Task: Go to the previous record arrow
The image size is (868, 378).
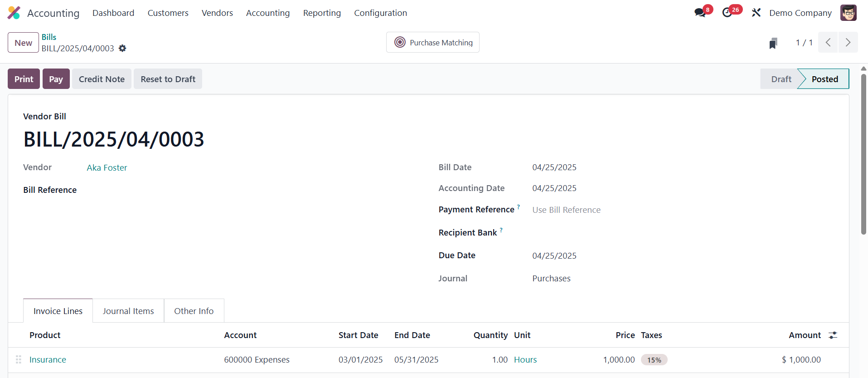Action: pos(828,43)
